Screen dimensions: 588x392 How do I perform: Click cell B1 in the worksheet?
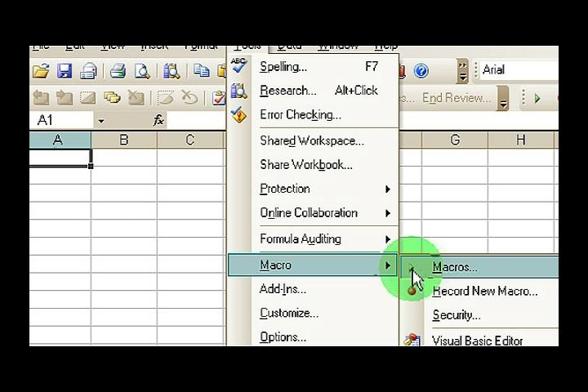(124, 158)
